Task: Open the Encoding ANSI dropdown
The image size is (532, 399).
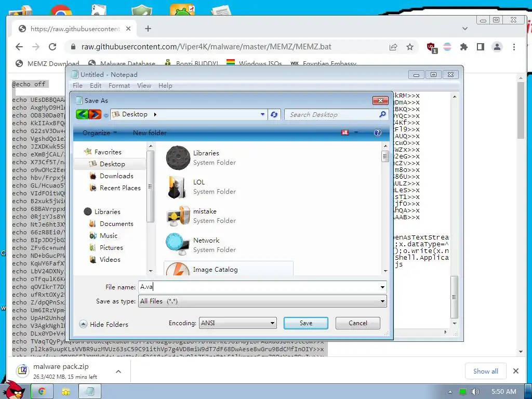Action: point(272,323)
